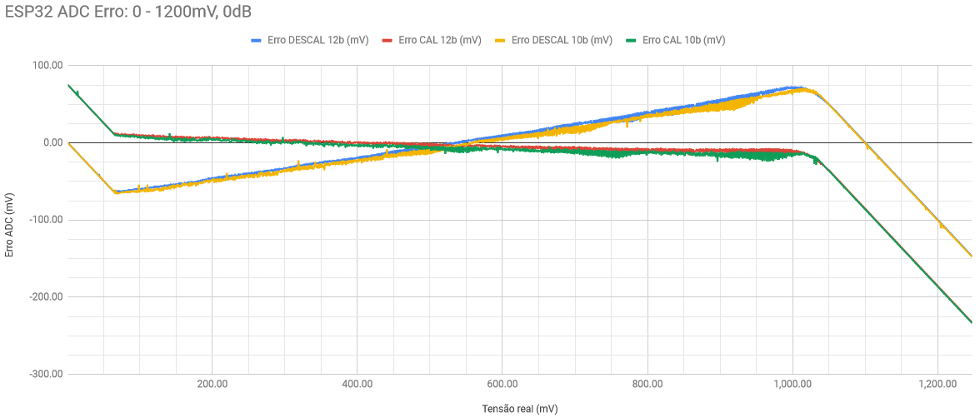Click the blue Erro DESCAL 12b legend swatch
980x418 pixels.
tap(257, 40)
